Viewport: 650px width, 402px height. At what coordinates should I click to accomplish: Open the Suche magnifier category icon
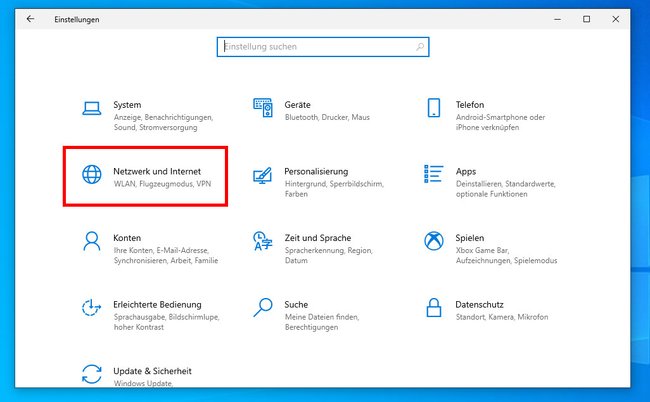tap(263, 308)
